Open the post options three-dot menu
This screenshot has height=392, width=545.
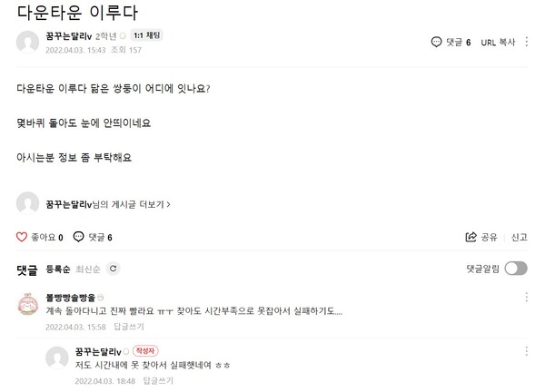526,42
